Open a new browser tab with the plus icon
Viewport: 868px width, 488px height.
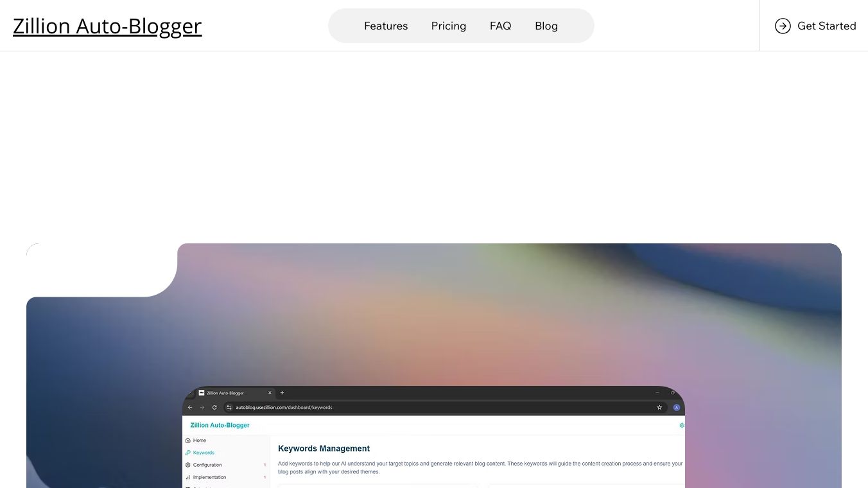coord(282,393)
